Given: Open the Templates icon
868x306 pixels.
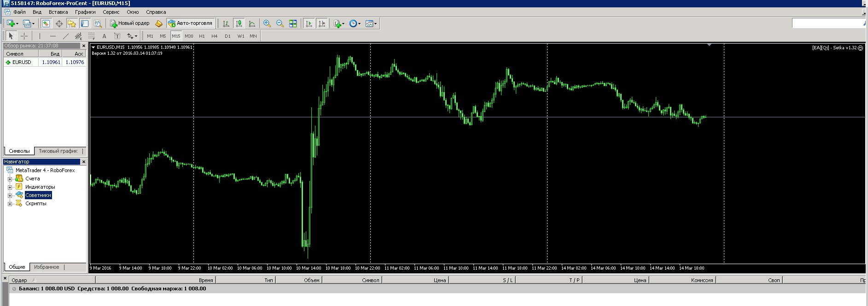Looking at the screenshot, I should click(369, 23).
